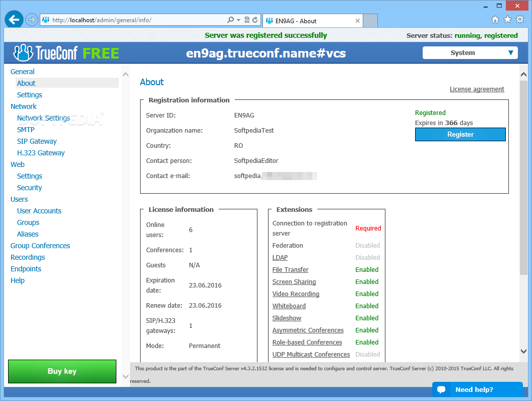This screenshot has height=401, width=532.
Task: Click the search magnifier icon in address bar
Action: coord(230,20)
